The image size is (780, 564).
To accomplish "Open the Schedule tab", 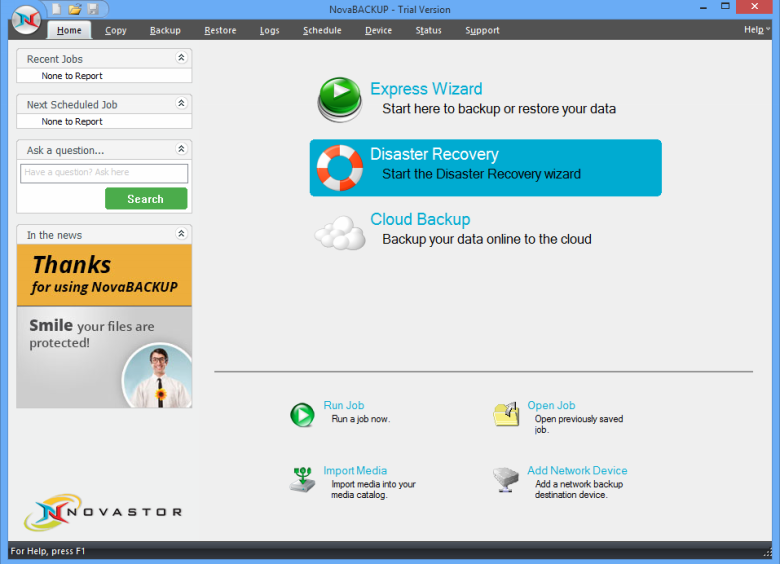I will [x=322, y=30].
